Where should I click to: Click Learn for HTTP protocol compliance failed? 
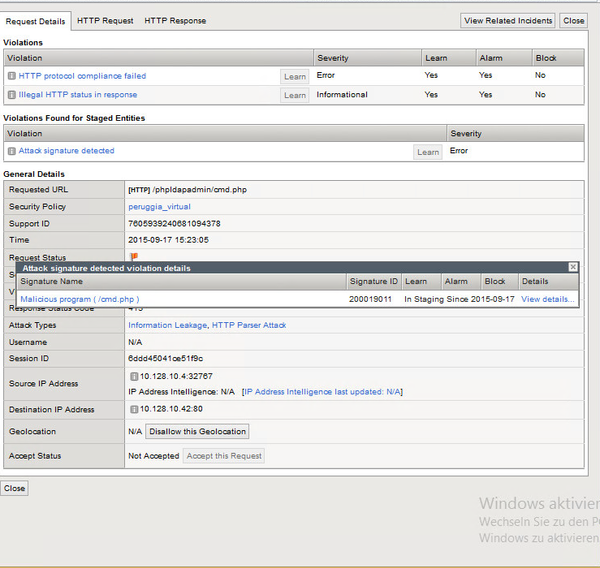295,76
